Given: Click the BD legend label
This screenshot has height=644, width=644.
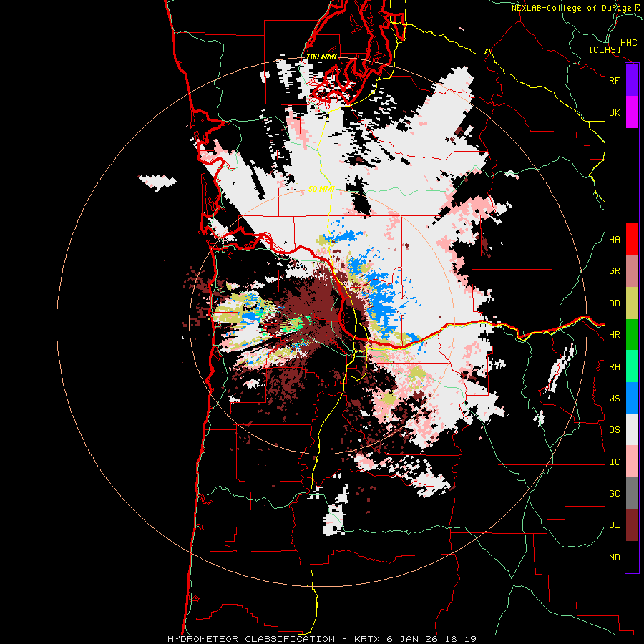Looking at the screenshot, I should coord(614,303).
